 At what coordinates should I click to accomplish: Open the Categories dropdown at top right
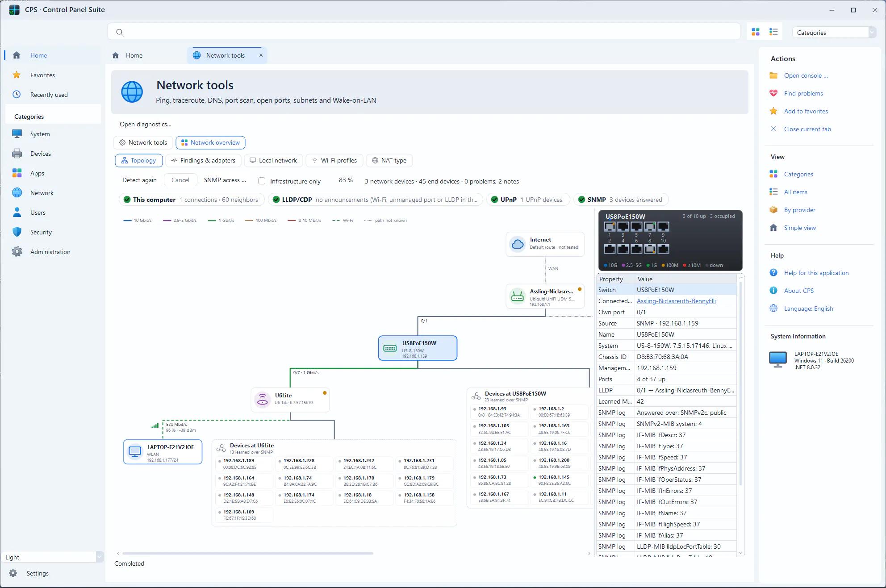(834, 32)
